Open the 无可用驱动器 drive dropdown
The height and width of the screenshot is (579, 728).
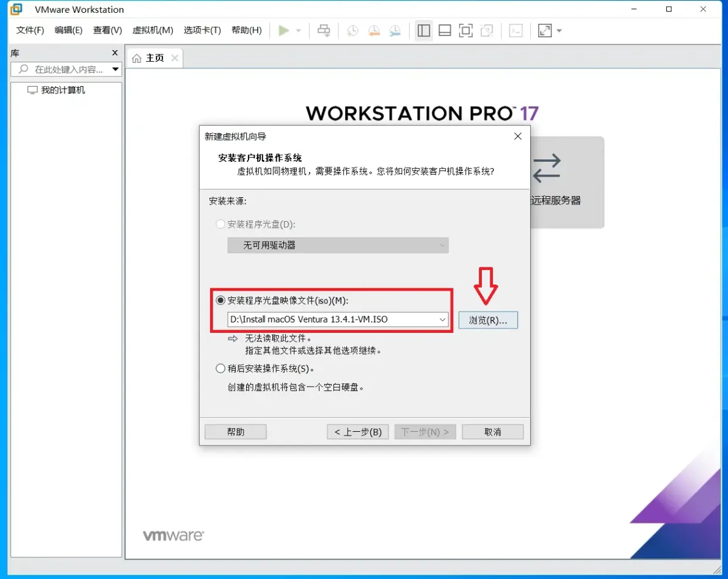[338, 245]
